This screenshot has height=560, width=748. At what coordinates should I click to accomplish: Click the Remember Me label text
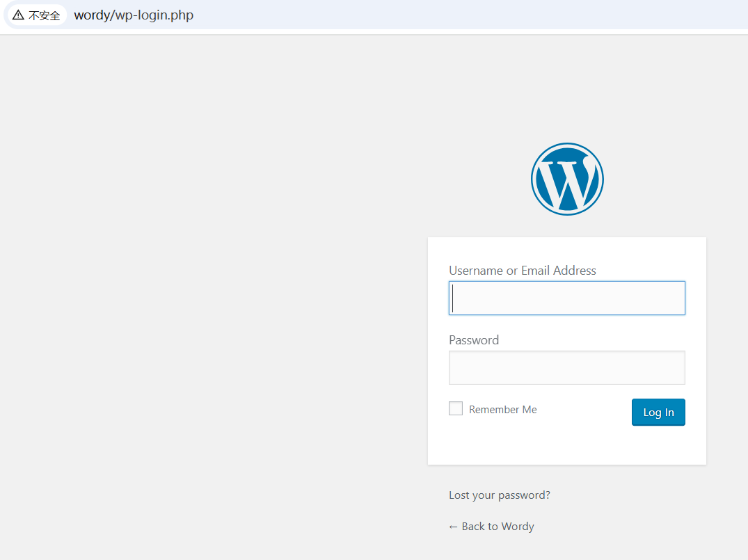[503, 409]
